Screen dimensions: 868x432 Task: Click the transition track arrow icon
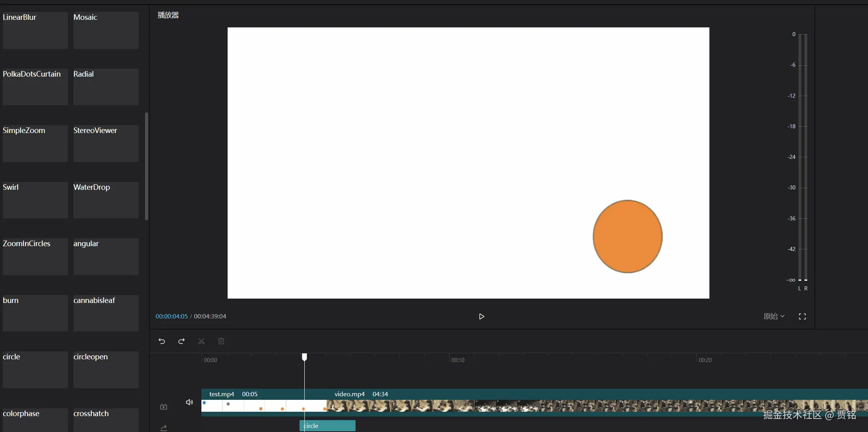pos(164,428)
